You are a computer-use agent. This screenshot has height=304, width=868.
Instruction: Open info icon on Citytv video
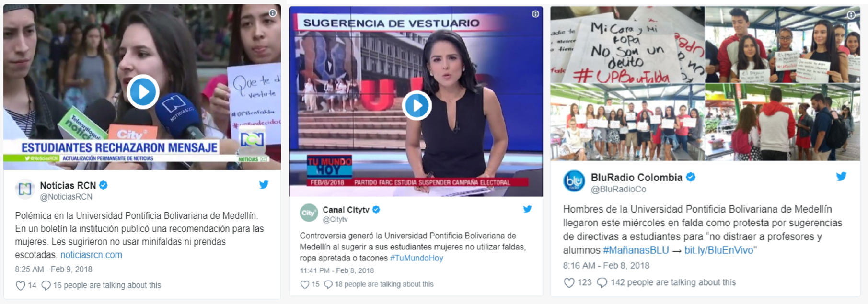pos(535,14)
